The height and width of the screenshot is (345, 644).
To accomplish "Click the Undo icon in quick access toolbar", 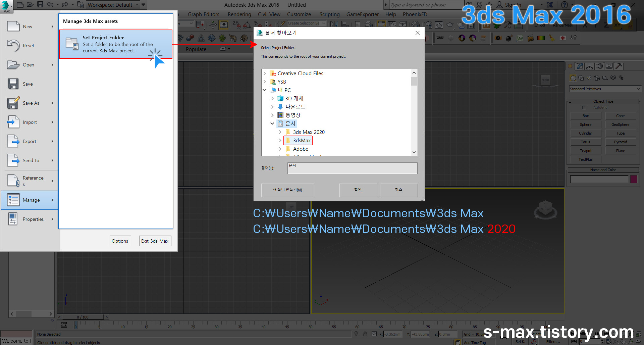I will [50, 5].
